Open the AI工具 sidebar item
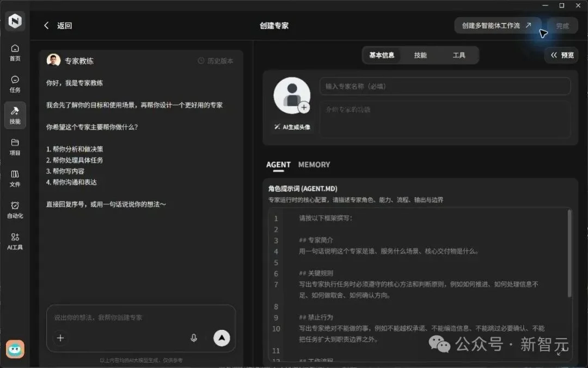The height and width of the screenshot is (368, 588). point(15,242)
